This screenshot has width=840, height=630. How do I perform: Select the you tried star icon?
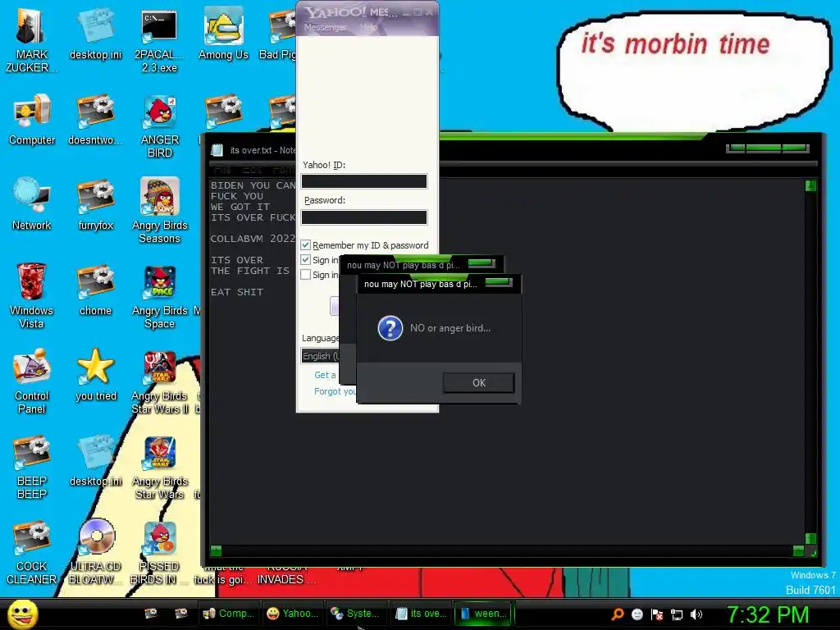[x=95, y=375]
